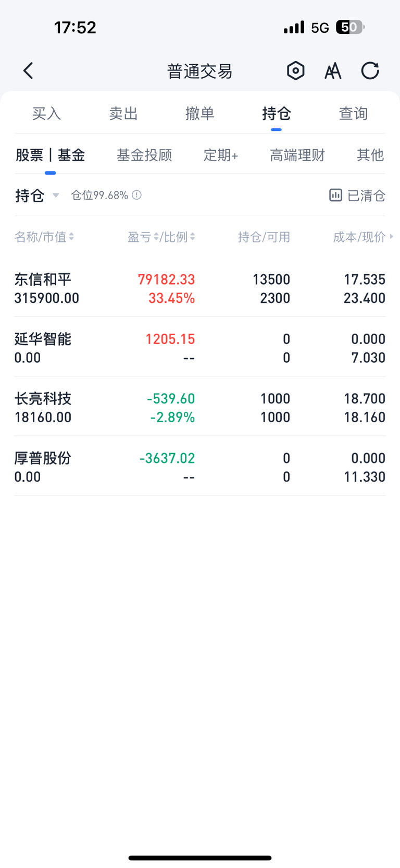The width and height of the screenshot is (400, 868).
Task: Tap the back arrow icon
Action: point(28,70)
